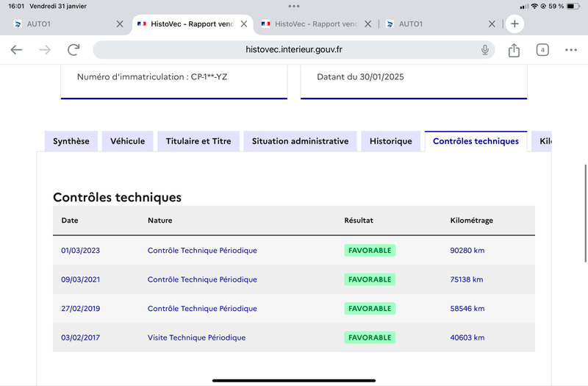The width and height of the screenshot is (588, 386).
Task: Click the date 27/02/2019
Action: click(x=81, y=308)
